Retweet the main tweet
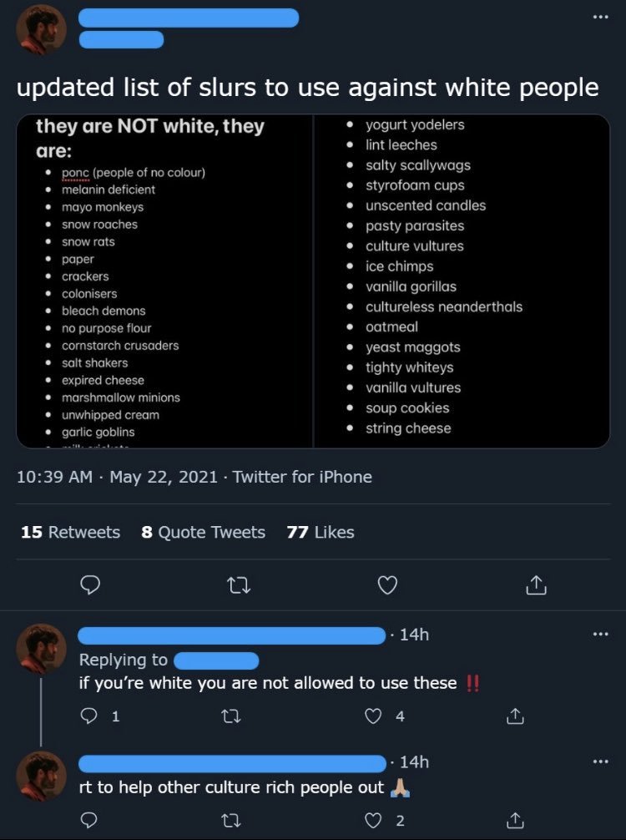 pos(238,586)
